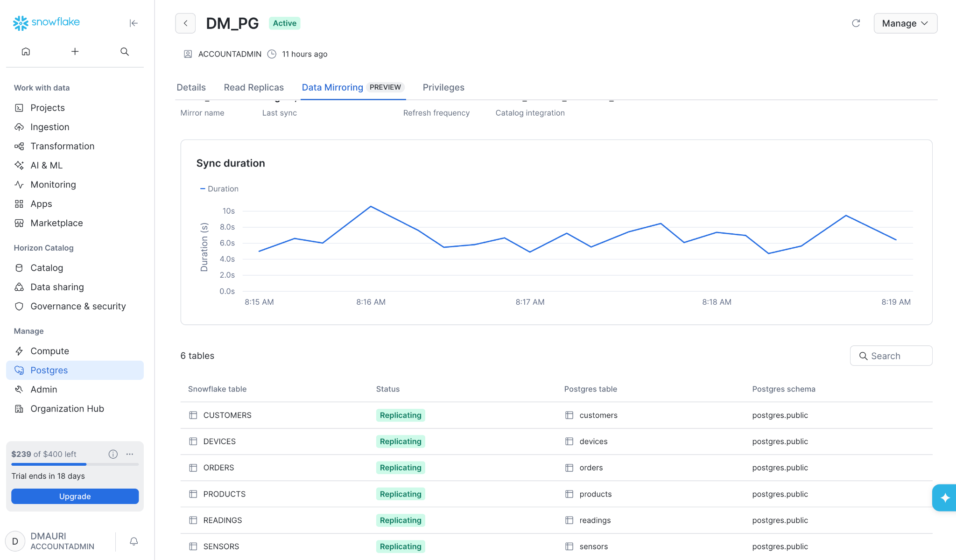This screenshot has width=956, height=560.
Task: Click the Postgres elephant icon
Action: pos(19,370)
